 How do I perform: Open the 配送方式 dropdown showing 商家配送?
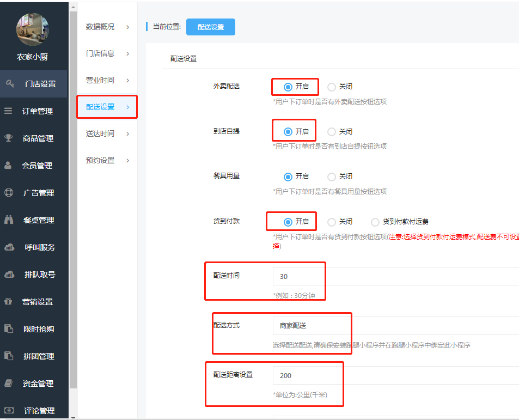(x=396, y=326)
